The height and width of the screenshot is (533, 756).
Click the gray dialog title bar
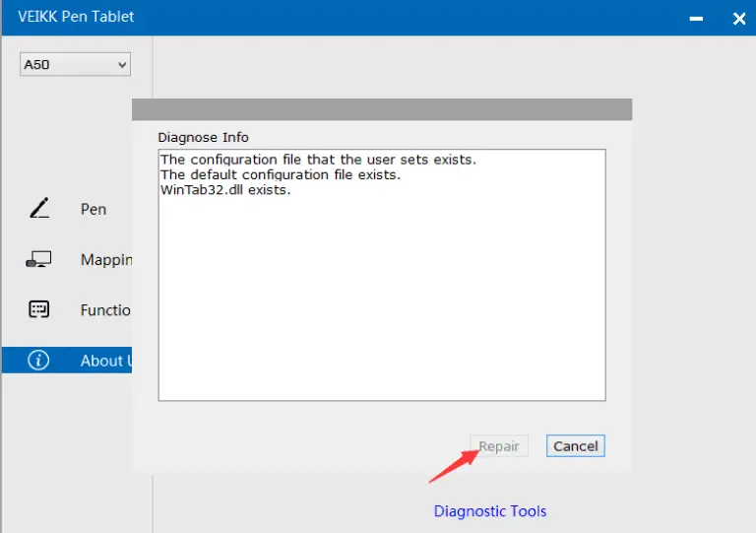pyautogui.click(x=382, y=109)
